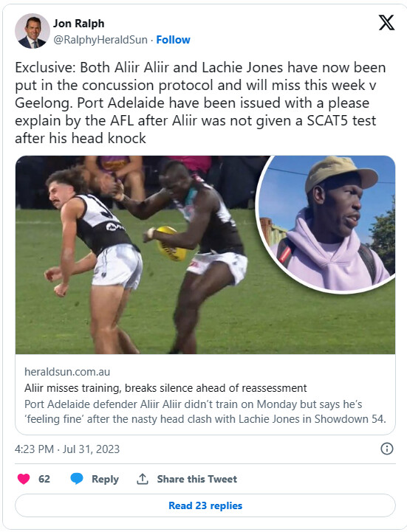Open Jon Ralph's profile avatar
The width and height of the screenshot is (407, 532).
coord(33,31)
